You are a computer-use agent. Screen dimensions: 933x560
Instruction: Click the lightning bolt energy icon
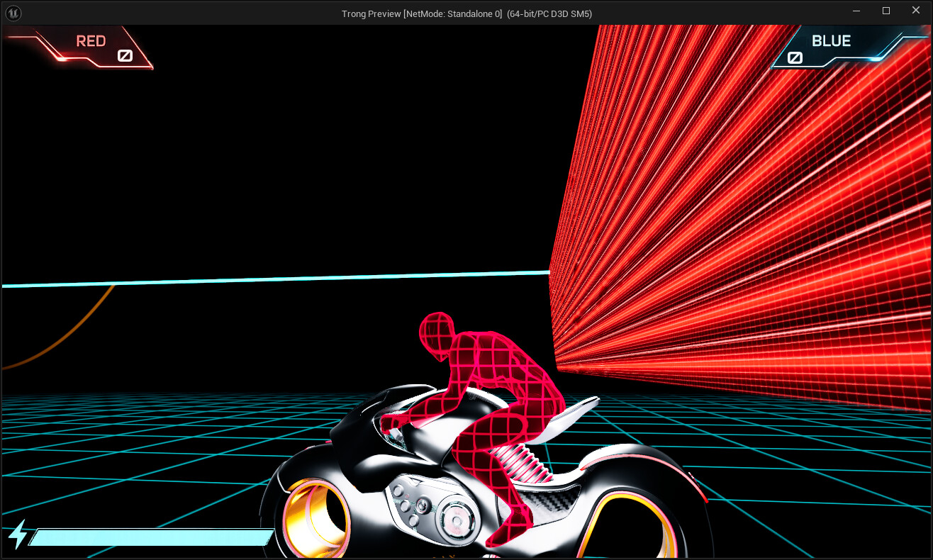tap(17, 535)
